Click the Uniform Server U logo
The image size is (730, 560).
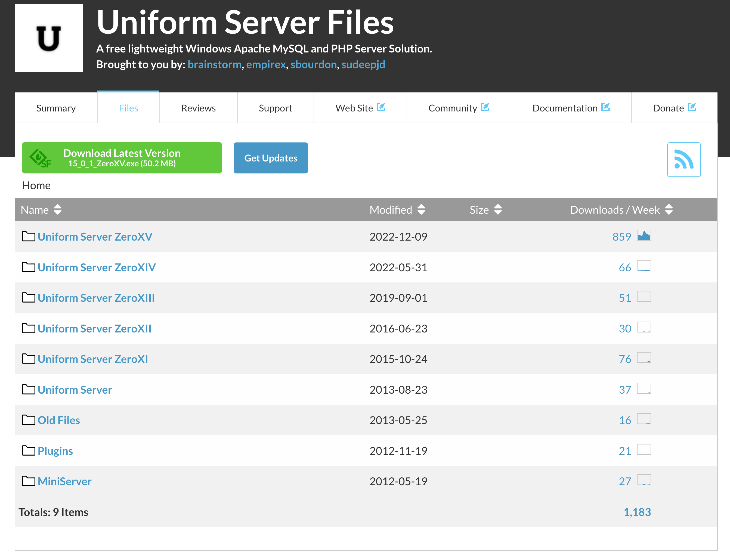(49, 38)
